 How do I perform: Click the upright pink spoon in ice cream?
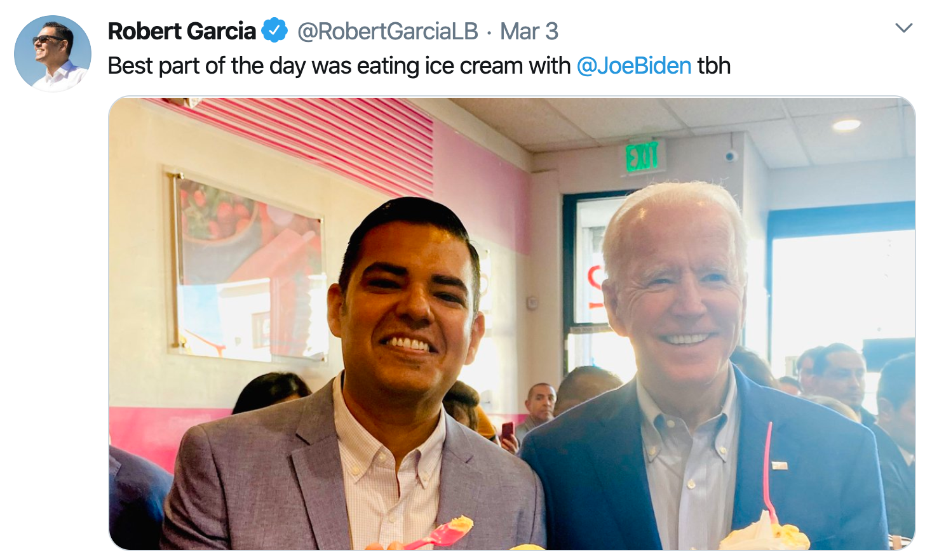[x=768, y=467]
